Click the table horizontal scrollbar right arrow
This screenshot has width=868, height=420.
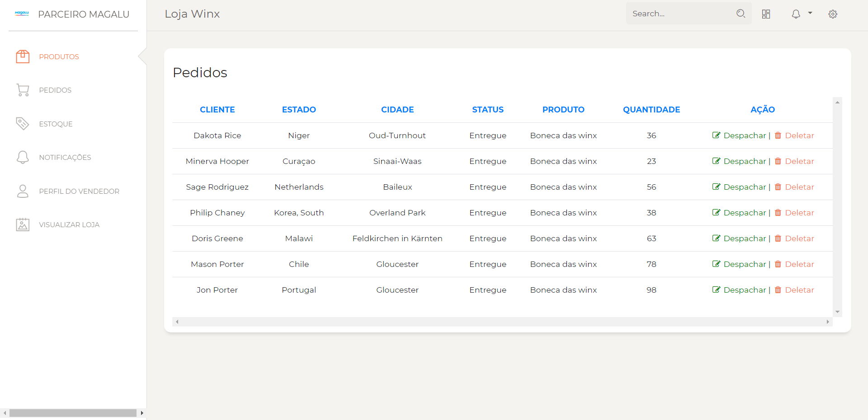[x=828, y=322]
